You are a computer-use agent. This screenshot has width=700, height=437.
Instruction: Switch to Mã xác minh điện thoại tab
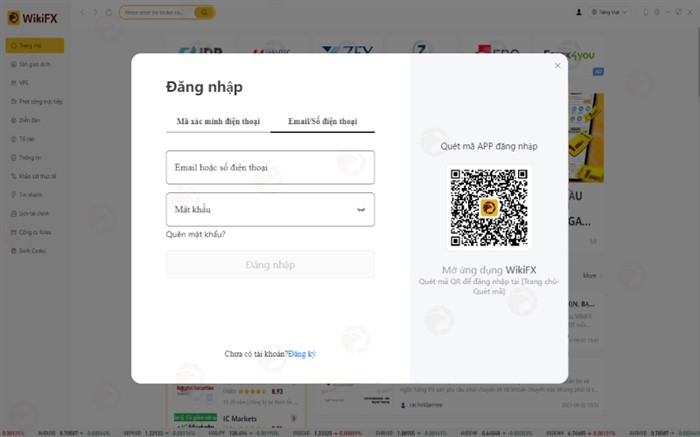pos(218,121)
